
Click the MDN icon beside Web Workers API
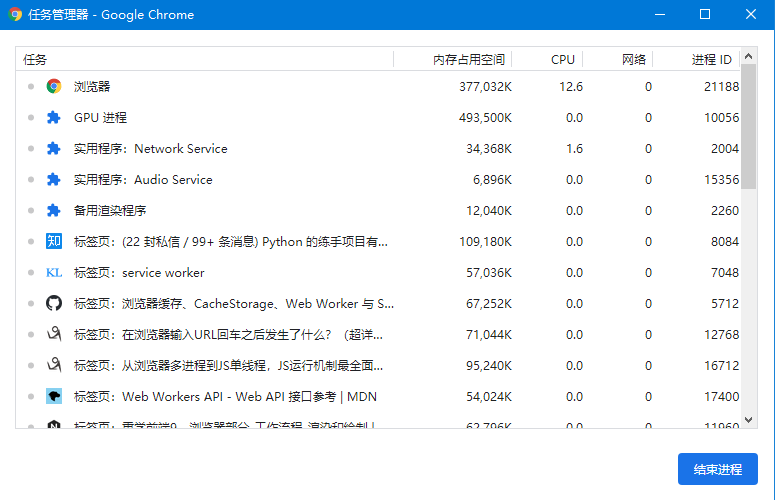pos(54,397)
